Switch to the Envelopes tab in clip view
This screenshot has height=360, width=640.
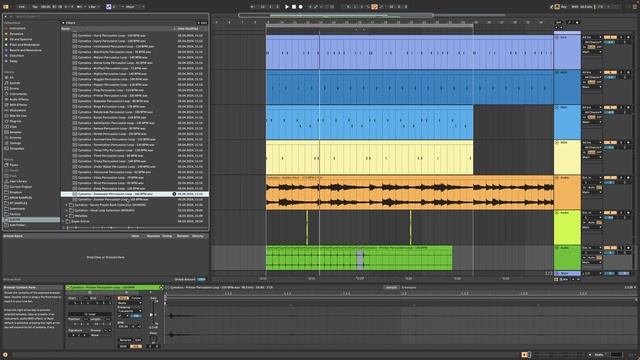click(x=409, y=287)
